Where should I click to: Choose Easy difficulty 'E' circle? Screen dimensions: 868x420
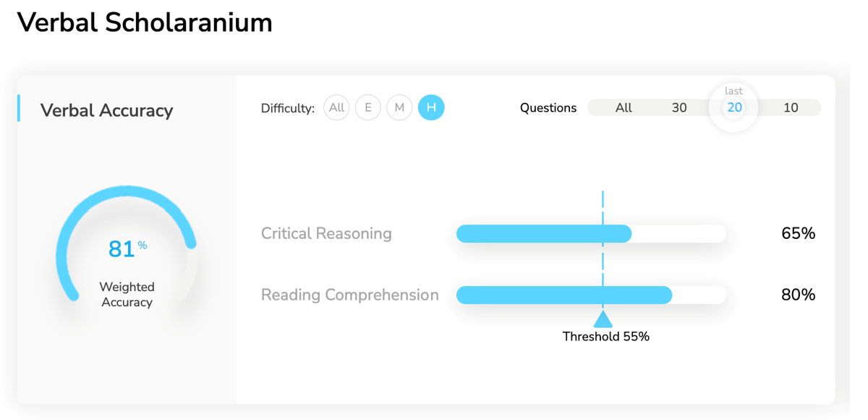click(x=368, y=108)
